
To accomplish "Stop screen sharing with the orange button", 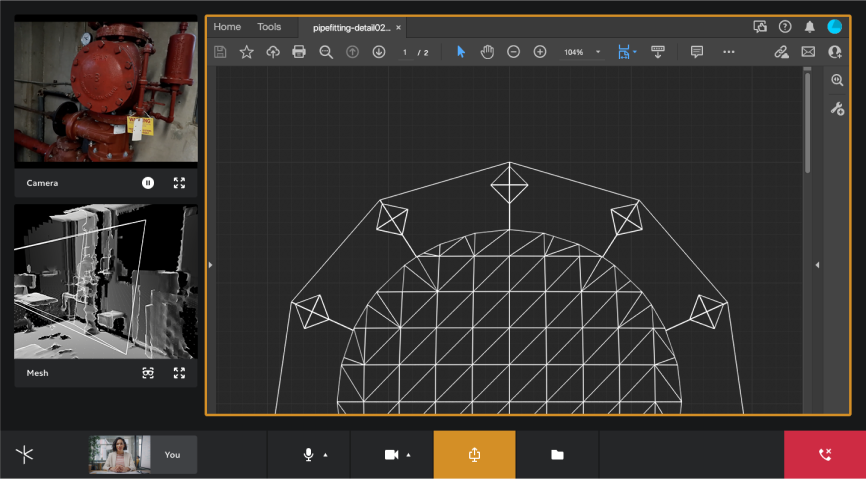I will (x=474, y=455).
